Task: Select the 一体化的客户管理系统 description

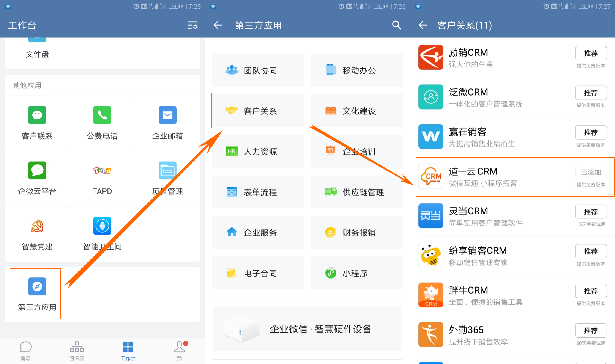Action: (485, 104)
